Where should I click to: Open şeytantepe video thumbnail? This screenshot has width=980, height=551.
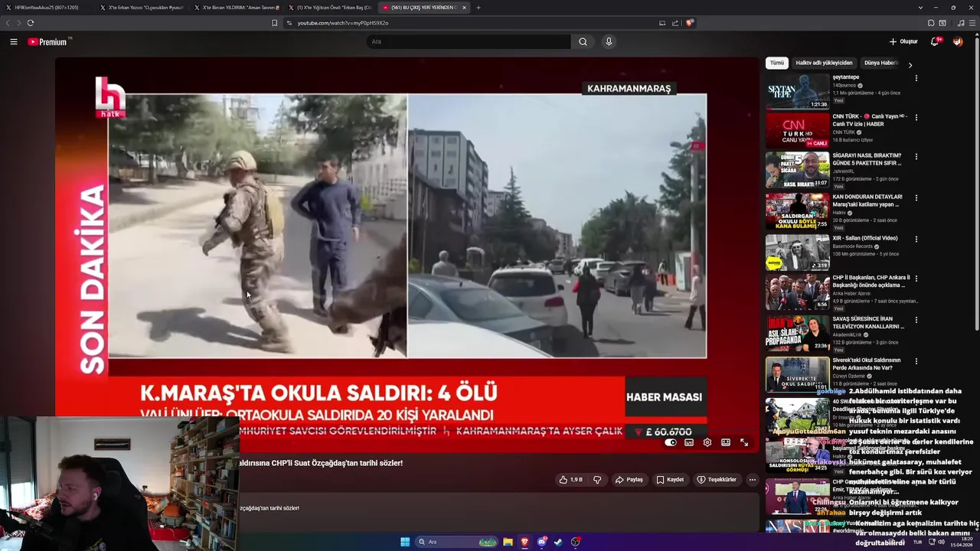[798, 91]
